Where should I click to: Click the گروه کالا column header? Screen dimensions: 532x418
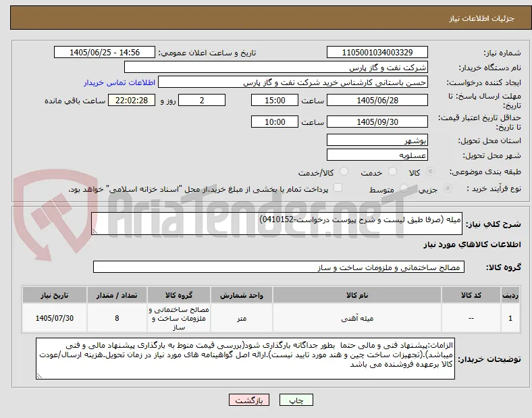click(x=179, y=295)
